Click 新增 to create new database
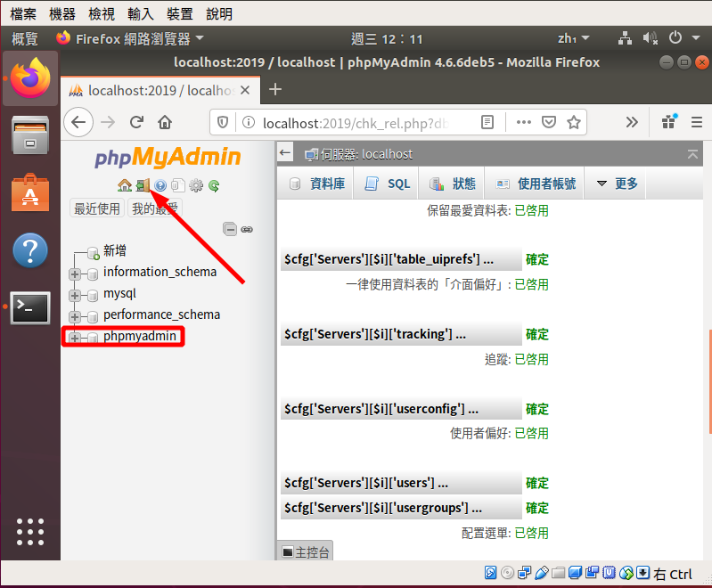Image resolution: width=712 pixels, height=588 pixels. click(115, 250)
